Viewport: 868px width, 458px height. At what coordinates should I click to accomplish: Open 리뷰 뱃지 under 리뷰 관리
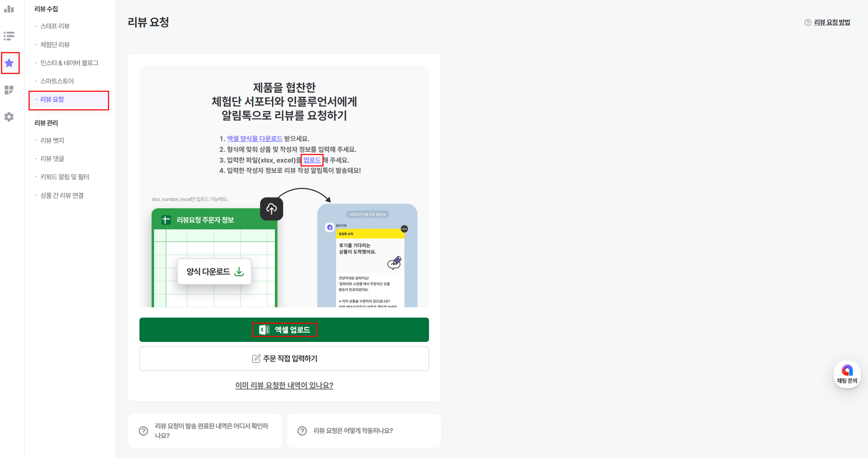[52, 140]
